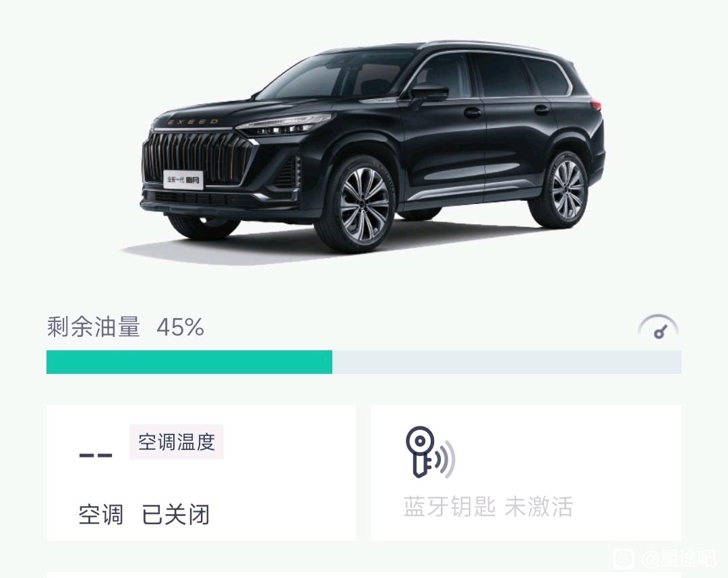Viewport: 728px width, 578px height.
Task: Open the @星途吧 watermark link
Action: tap(679, 558)
